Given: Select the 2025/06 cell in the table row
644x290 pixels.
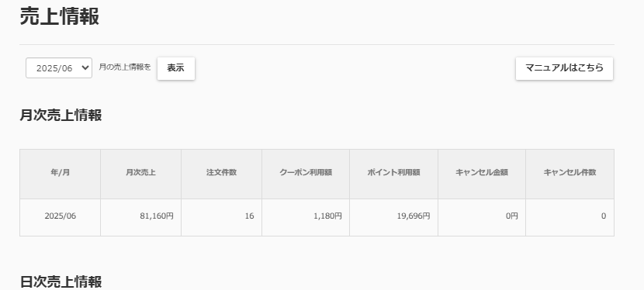Looking at the screenshot, I should (60, 217).
